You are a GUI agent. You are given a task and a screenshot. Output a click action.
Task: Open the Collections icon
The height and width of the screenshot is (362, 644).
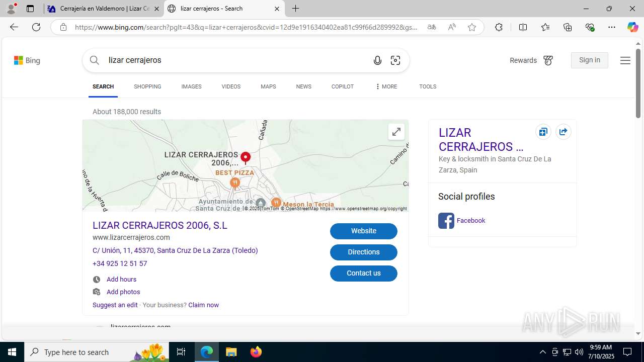click(568, 27)
